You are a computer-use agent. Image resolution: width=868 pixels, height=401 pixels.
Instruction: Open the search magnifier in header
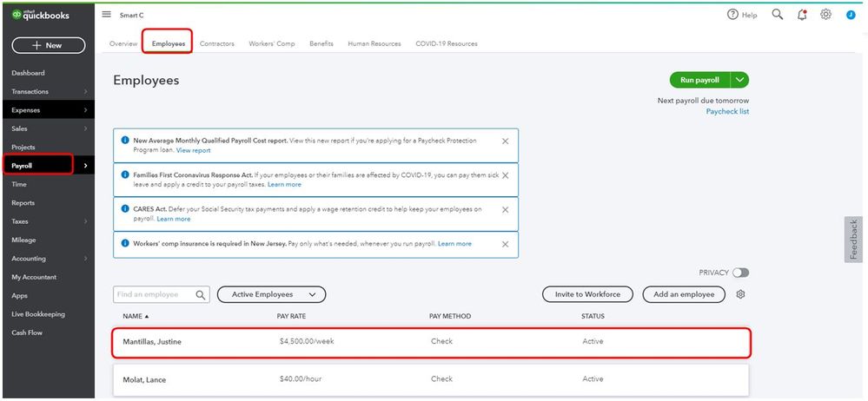[x=778, y=15]
